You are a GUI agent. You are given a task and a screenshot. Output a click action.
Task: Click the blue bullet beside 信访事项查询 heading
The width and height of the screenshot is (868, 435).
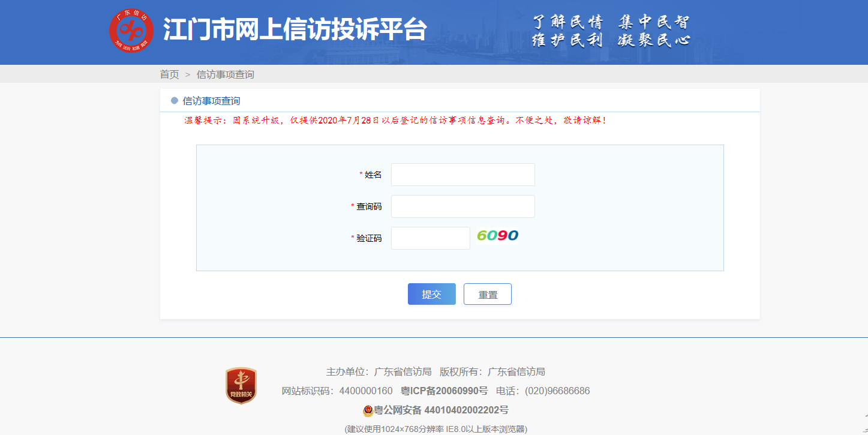click(175, 101)
